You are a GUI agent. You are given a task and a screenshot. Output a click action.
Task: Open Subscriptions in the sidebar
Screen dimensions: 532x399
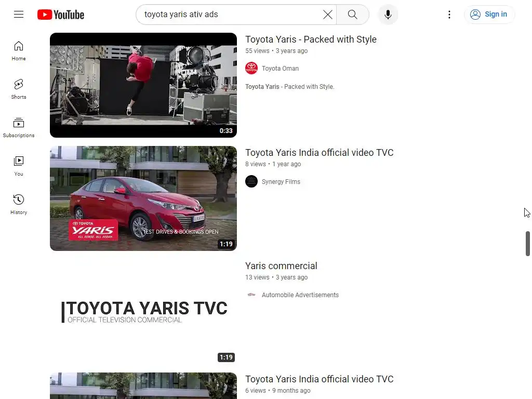tap(19, 128)
